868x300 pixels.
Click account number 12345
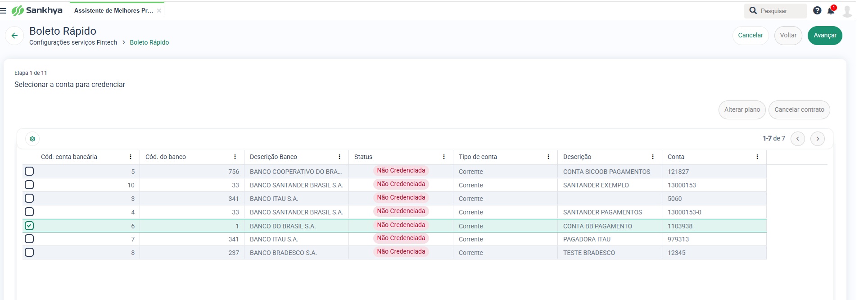676,253
